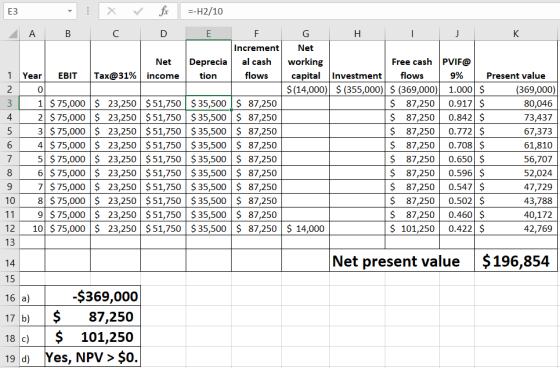Click the 'Net working capital' header cell
This screenshot has height=368, width=560.
pos(306,61)
